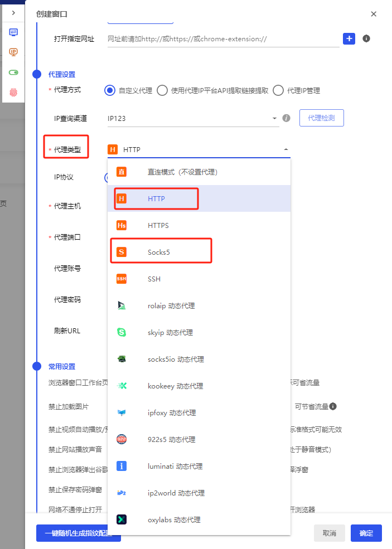
Task: Close the 创建窗口 dialog
Action: click(x=374, y=14)
